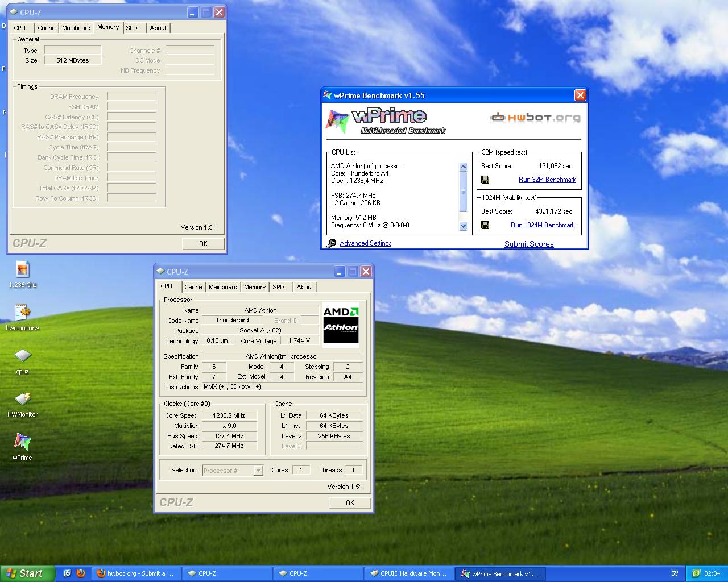This screenshot has height=582, width=728.
Task: Expand the Processor #1 selection dropdown
Action: (x=258, y=471)
